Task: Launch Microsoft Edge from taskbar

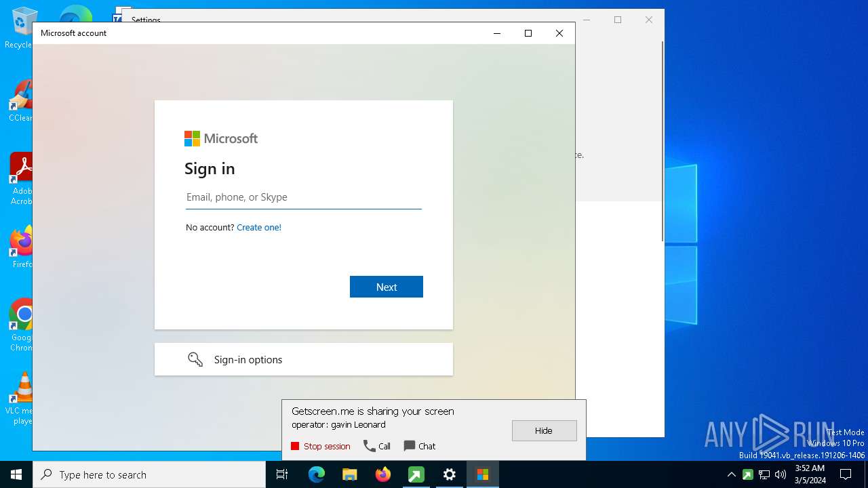Action: (317, 474)
